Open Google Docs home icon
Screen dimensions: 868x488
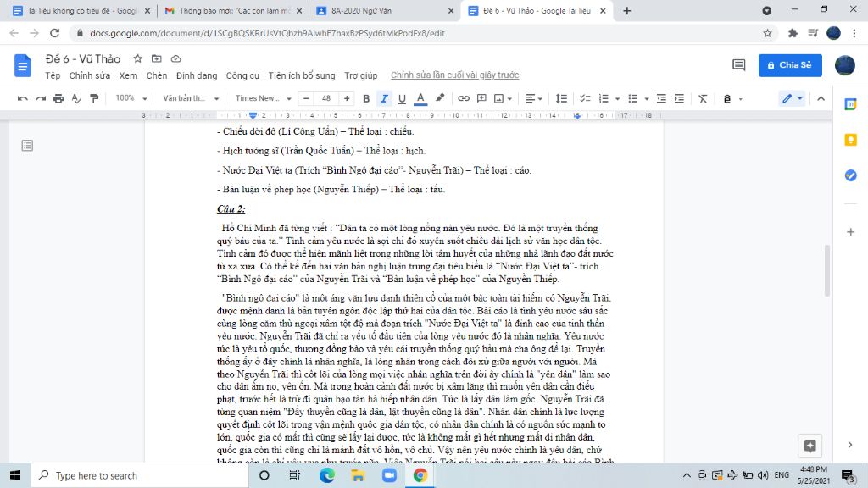pos(23,65)
